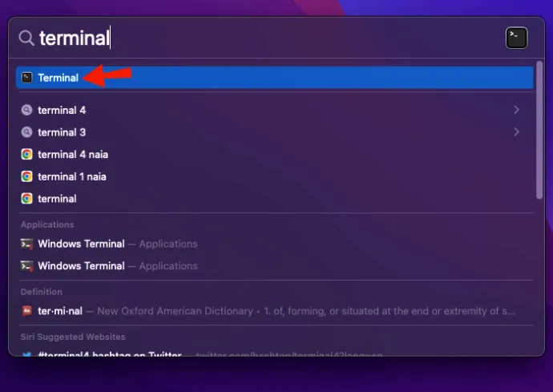Click the second Windows Terminal app icon
Viewport: 553px width, 392px height.
(26, 266)
